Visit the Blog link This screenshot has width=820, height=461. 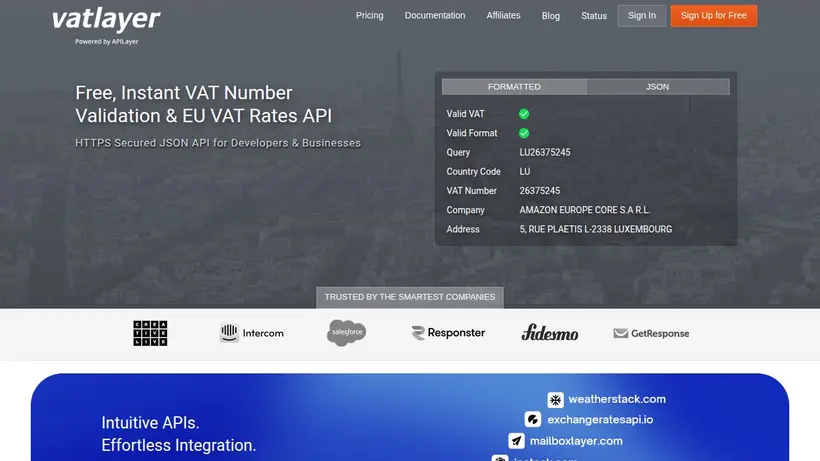click(x=551, y=16)
